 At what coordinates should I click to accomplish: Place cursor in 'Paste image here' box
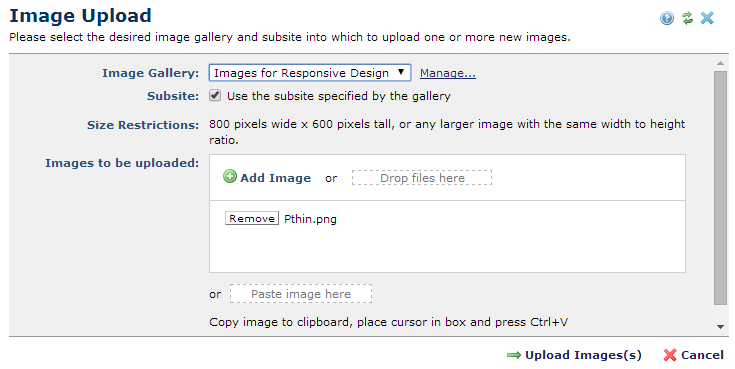(300, 294)
